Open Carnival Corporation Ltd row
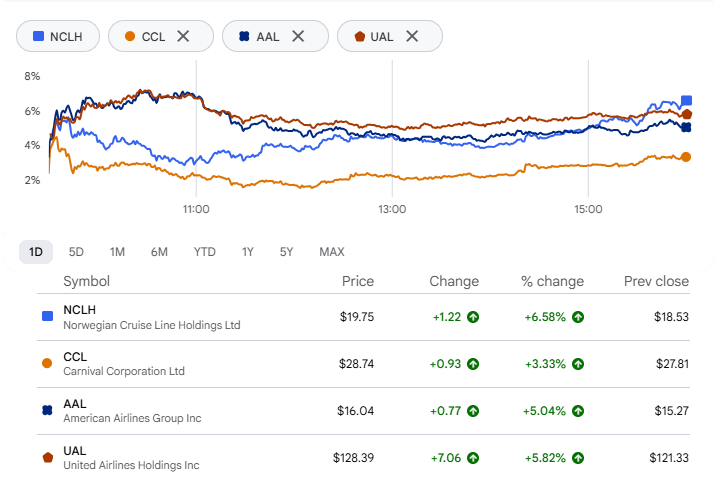 coord(363,364)
